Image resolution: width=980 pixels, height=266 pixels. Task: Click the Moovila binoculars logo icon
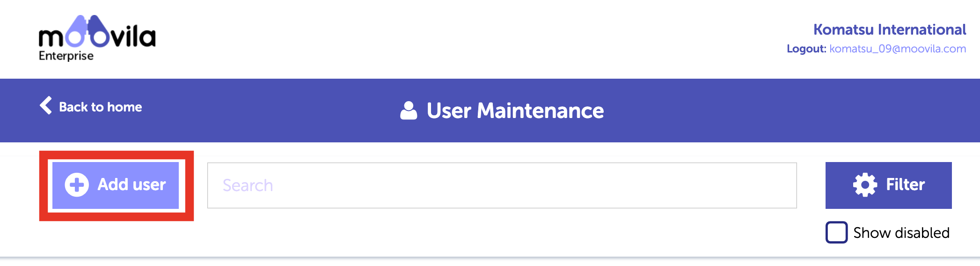(88, 31)
